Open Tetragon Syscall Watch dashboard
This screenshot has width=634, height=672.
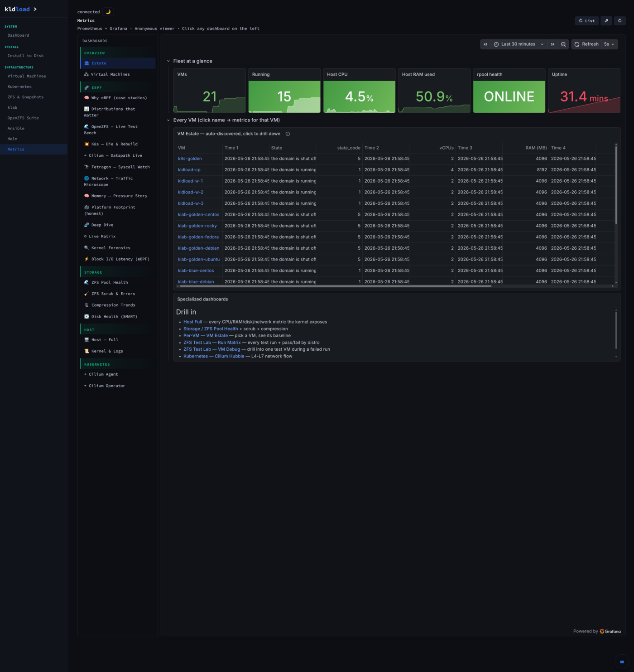click(x=118, y=167)
